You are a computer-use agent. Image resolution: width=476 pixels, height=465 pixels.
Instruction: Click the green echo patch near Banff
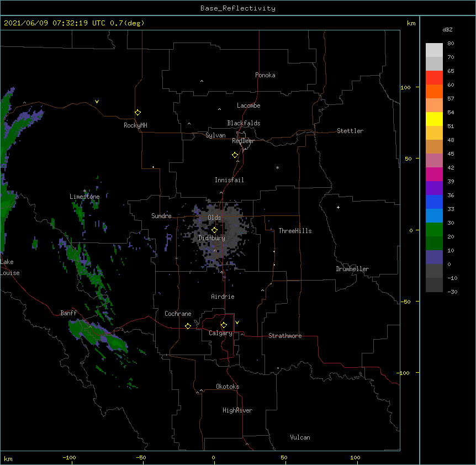tap(98, 336)
